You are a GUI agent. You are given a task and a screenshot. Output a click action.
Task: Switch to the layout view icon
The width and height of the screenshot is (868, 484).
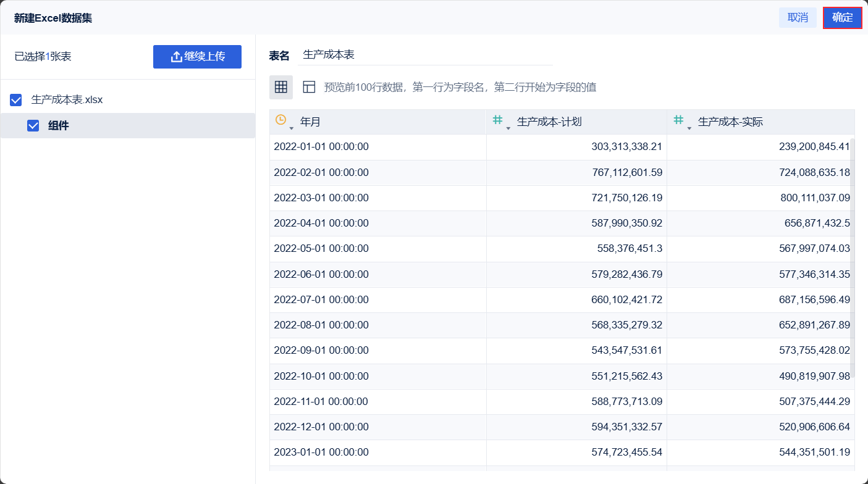coord(309,87)
